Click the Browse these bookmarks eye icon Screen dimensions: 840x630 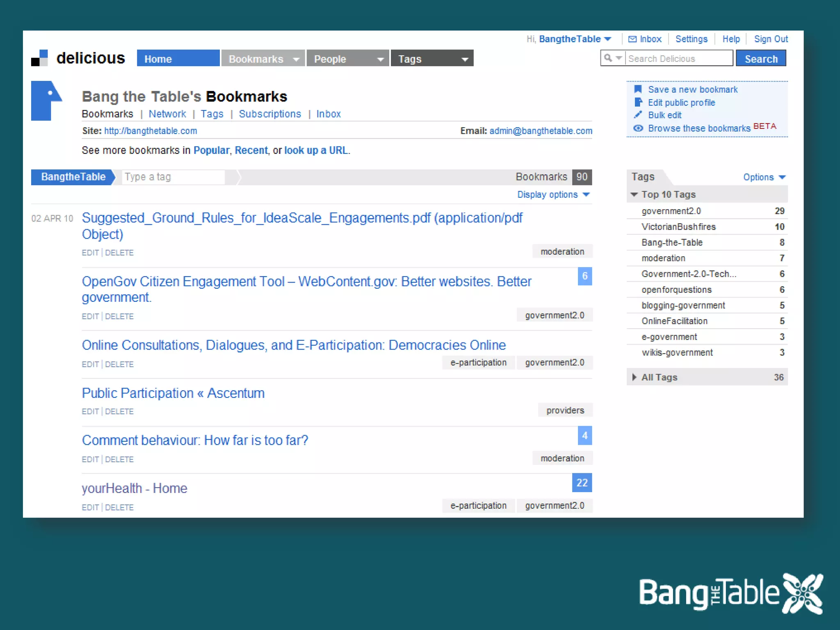pyautogui.click(x=638, y=128)
